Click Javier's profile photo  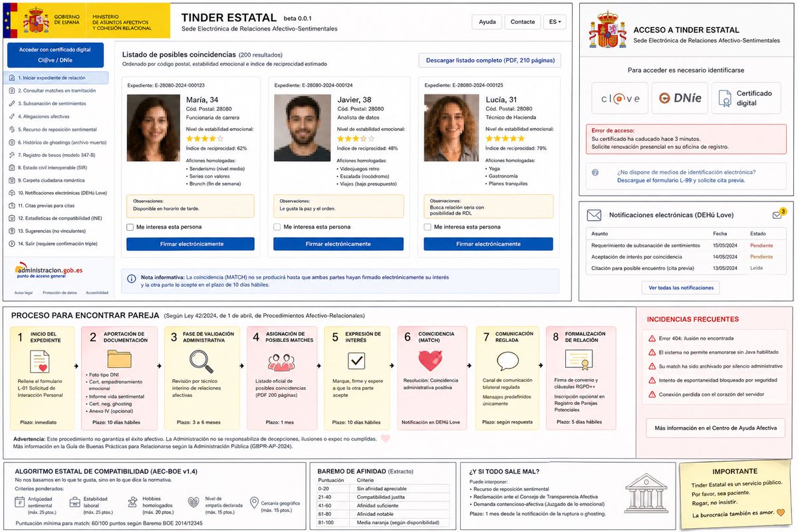pyautogui.click(x=302, y=128)
